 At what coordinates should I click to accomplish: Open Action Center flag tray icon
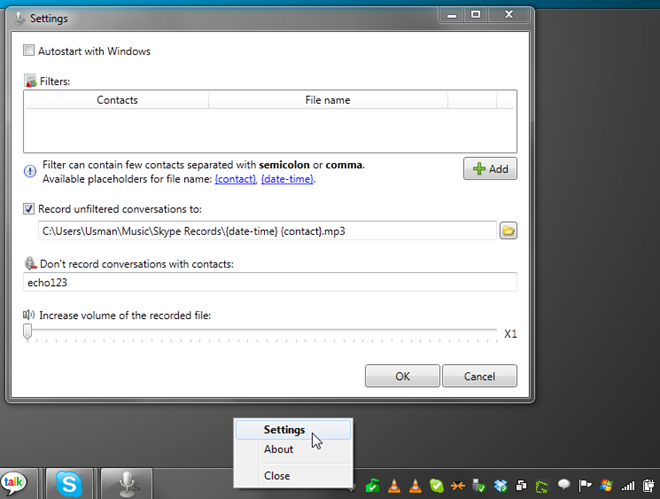tap(585, 486)
